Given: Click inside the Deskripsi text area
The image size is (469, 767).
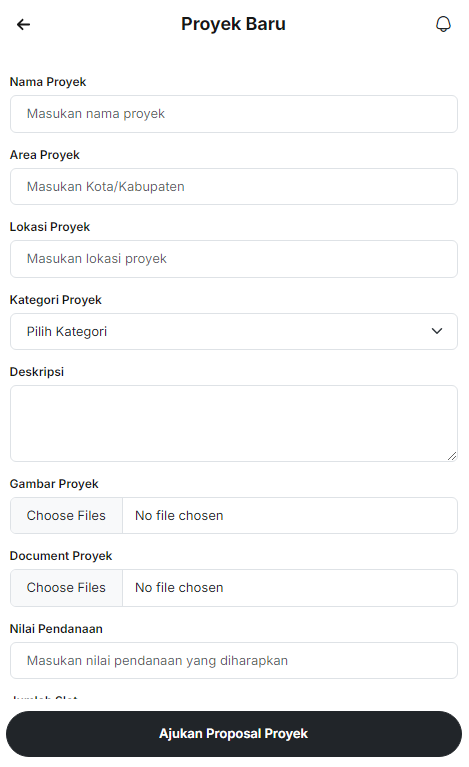Looking at the screenshot, I should pyautogui.click(x=234, y=424).
